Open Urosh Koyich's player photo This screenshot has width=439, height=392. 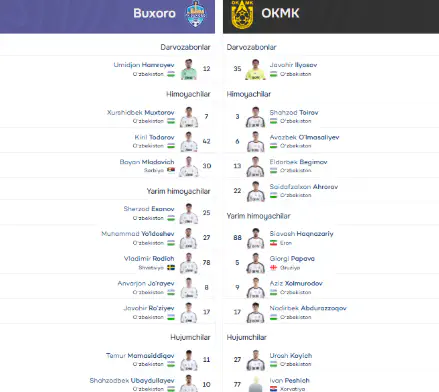(255, 360)
